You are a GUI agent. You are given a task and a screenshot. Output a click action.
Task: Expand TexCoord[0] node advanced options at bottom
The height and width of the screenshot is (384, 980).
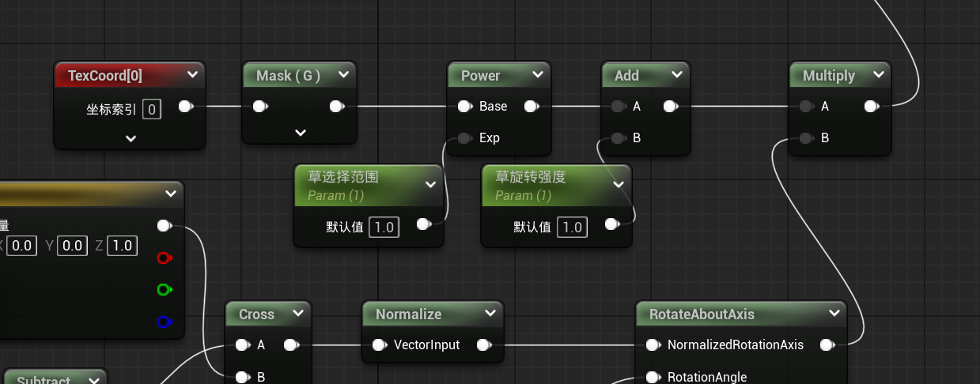pos(131,138)
